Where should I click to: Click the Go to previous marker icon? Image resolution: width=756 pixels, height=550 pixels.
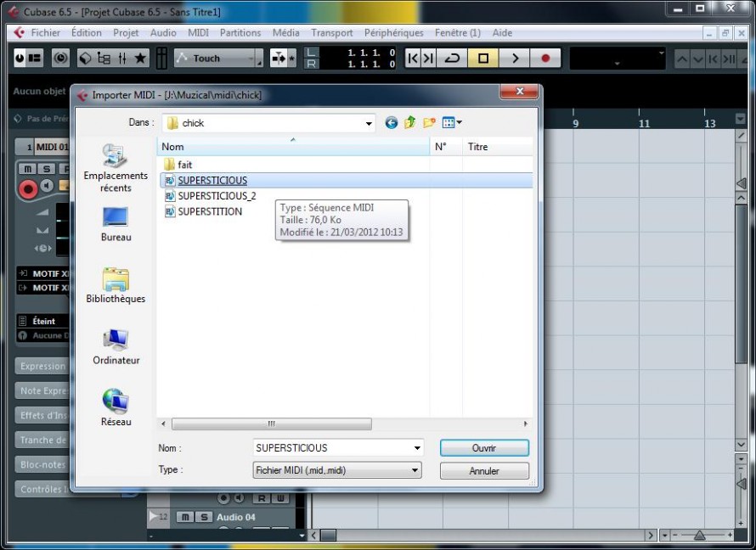[x=413, y=59]
